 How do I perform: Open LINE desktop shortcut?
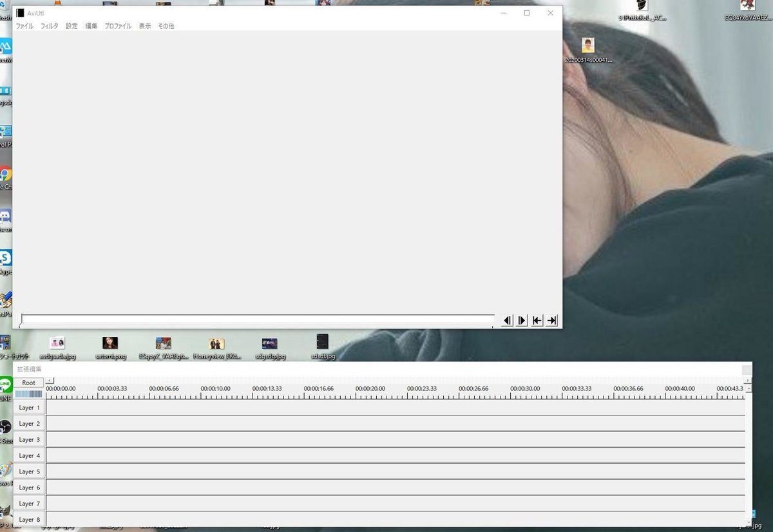pyautogui.click(x=6, y=388)
